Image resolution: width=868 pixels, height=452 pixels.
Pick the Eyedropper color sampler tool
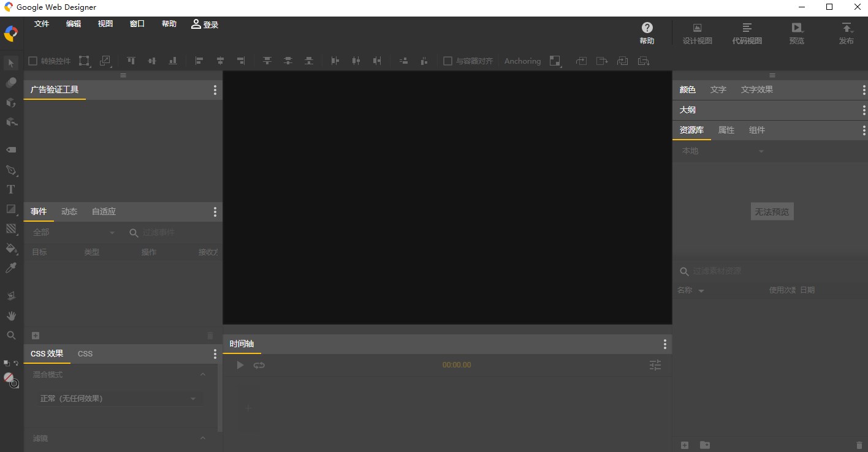(x=11, y=268)
